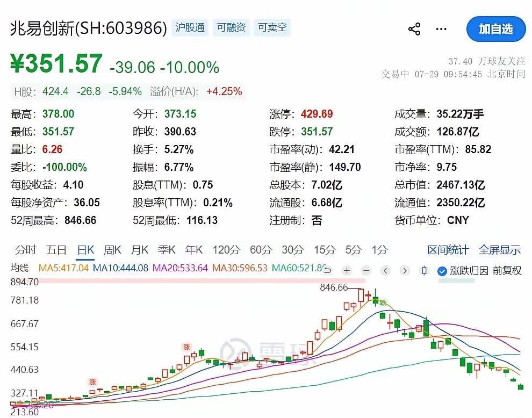Toggle the 涨跌归因 checkbox

coord(442,271)
